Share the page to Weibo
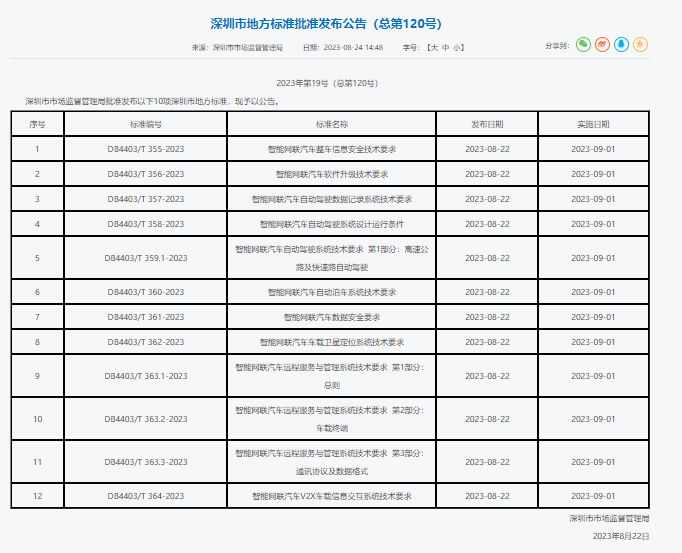This screenshot has width=682, height=553. point(601,45)
